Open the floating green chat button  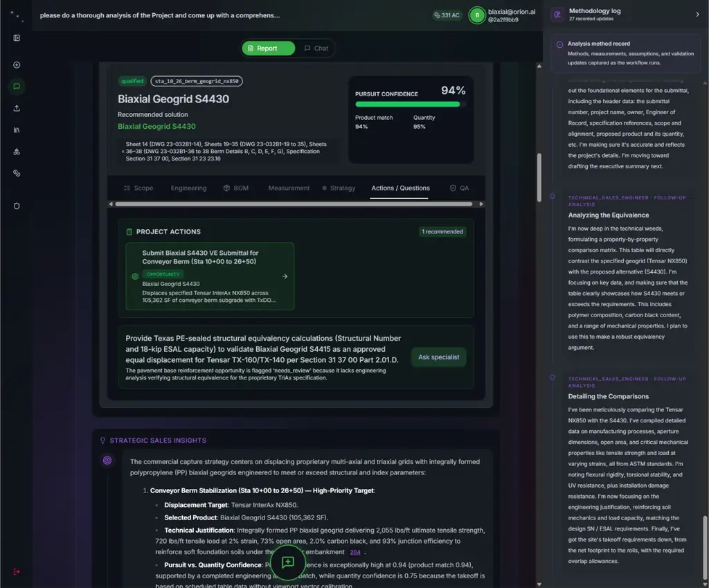coord(287,562)
